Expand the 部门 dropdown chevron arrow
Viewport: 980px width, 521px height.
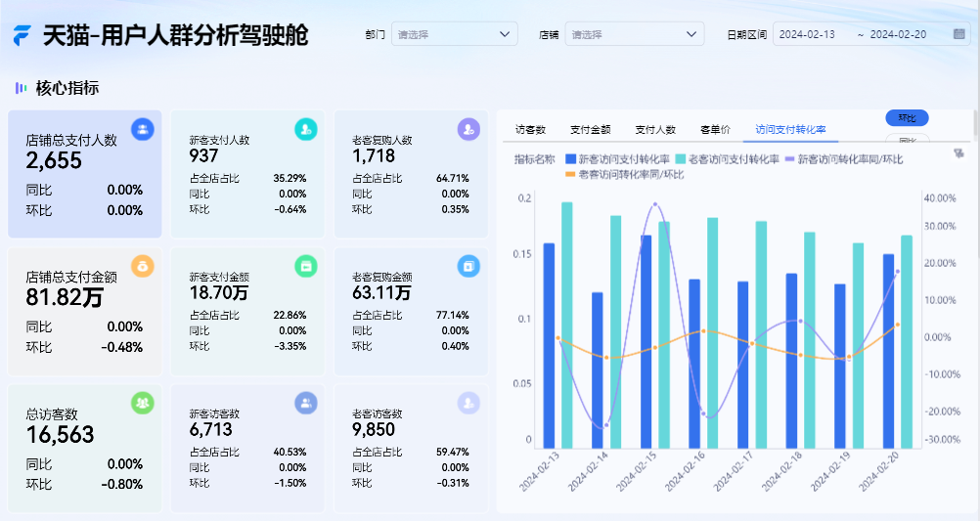click(x=505, y=34)
